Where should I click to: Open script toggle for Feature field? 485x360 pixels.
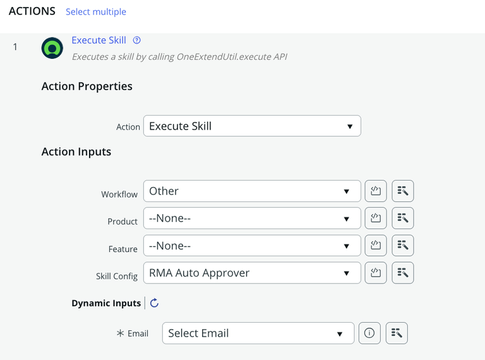click(x=376, y=246)
